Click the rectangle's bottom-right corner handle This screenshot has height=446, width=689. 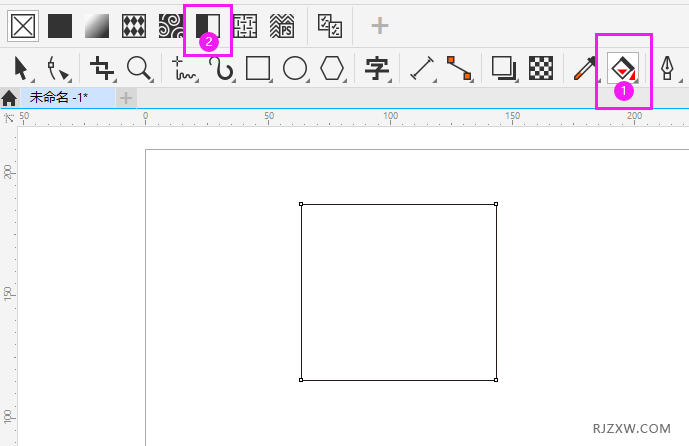[496, 380]
